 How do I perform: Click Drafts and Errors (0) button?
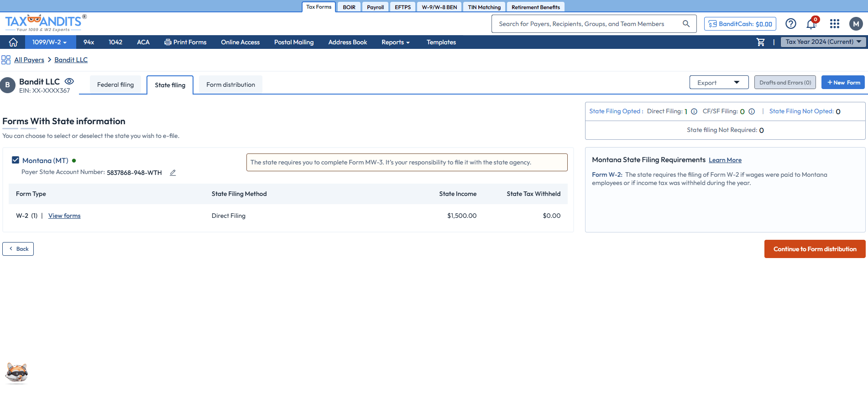point(785,83)
